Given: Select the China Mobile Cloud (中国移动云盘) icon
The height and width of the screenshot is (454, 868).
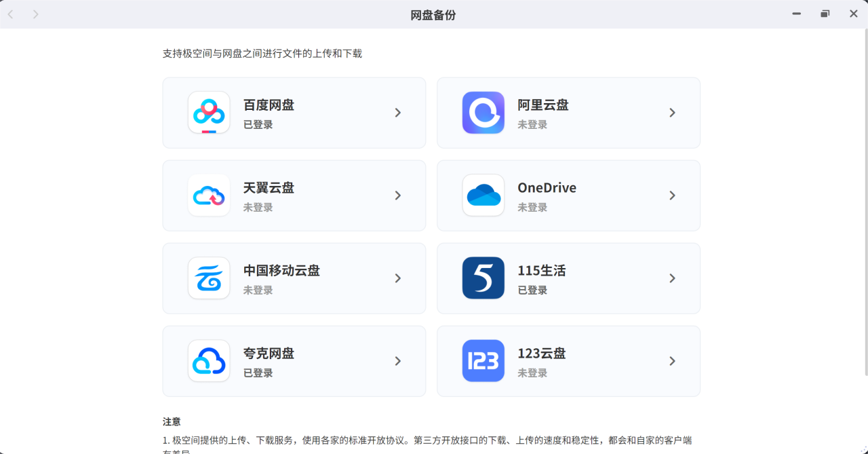Looking at the screenshot, I should [209, 278].
